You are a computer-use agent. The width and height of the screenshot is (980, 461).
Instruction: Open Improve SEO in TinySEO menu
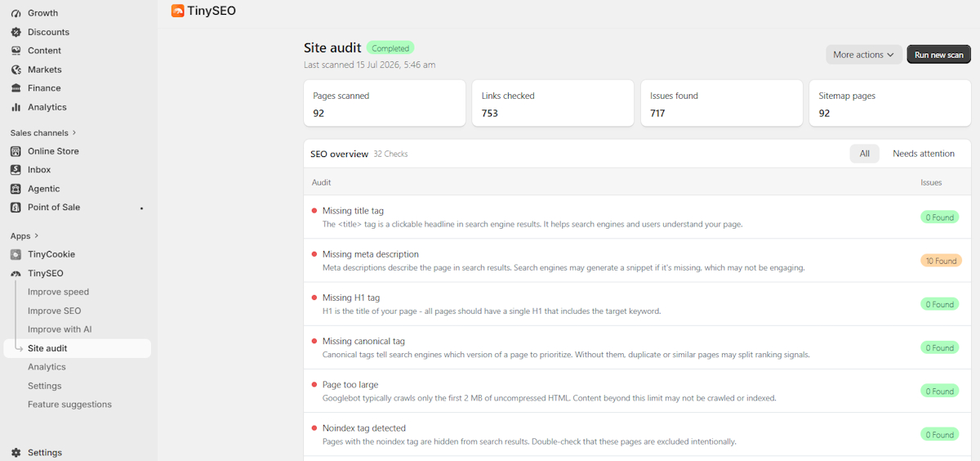pyautogui.click(x=54, y=311)
